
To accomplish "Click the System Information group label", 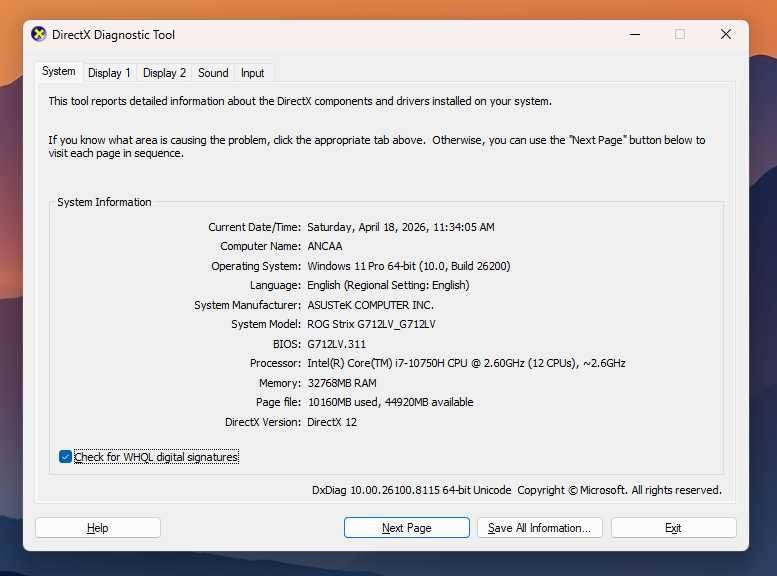I will [104, 202].
